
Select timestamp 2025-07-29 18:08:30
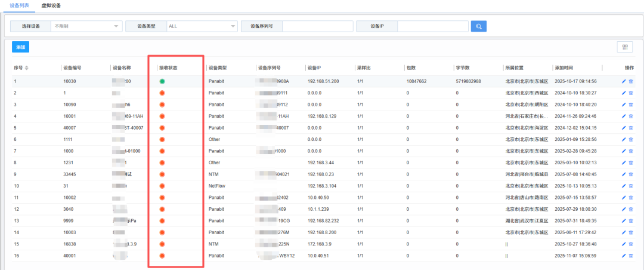tap(575, 209)
